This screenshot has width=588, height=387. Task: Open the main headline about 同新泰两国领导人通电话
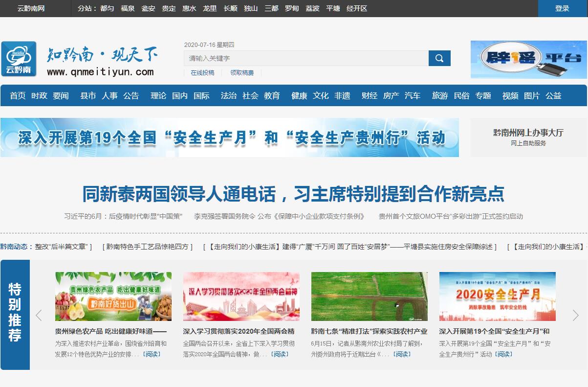point(293,194)
